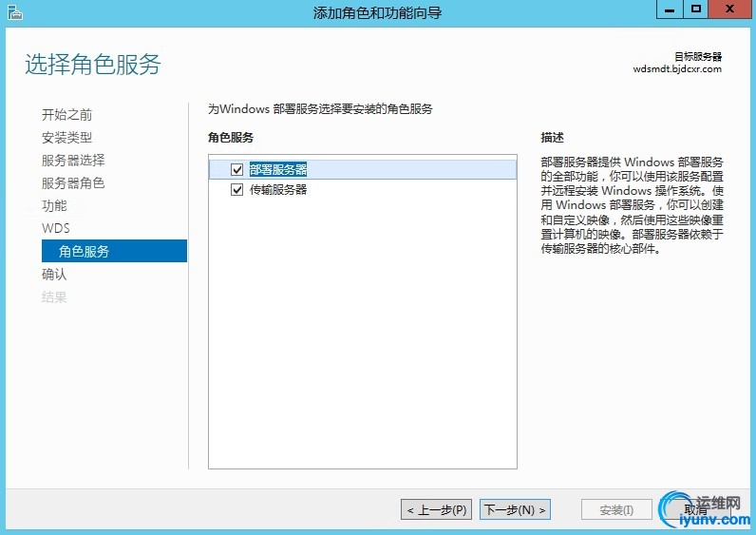Go to the 开始之前 step
756x535 pixels.
[67, 115]
